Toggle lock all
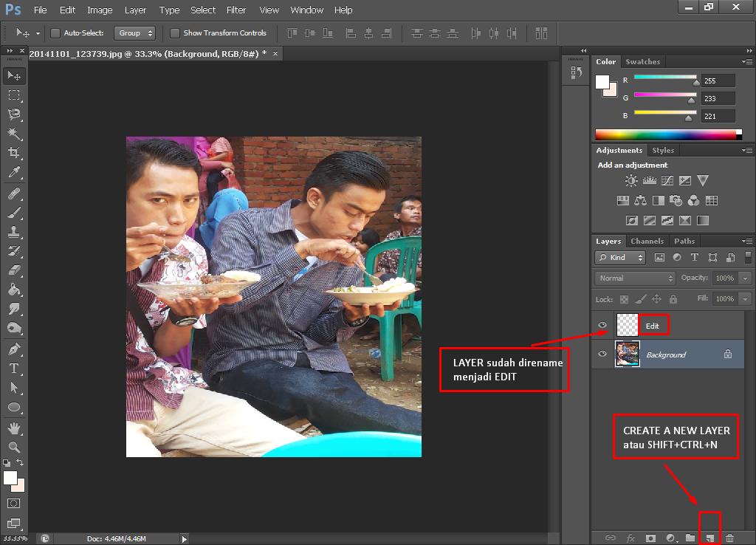The height and width of the screenshot is (545, 756). (x=673, y=300)
